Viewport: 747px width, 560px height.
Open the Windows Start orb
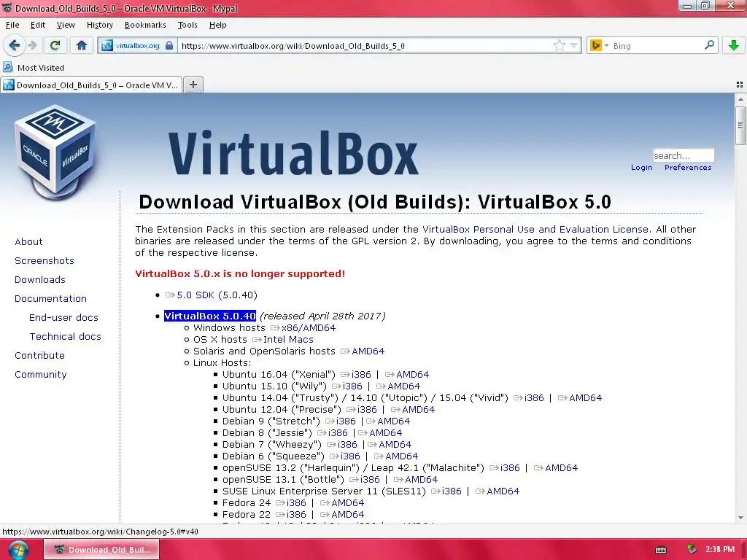point(18,550)
